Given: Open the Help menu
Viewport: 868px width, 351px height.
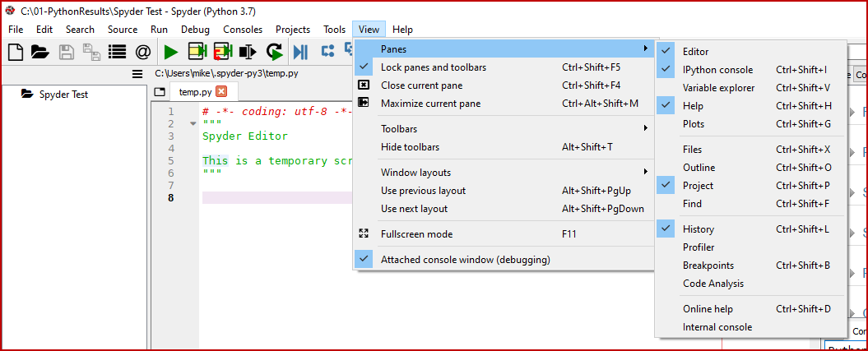Looking at the screenshot, I should tap(402, 30).
